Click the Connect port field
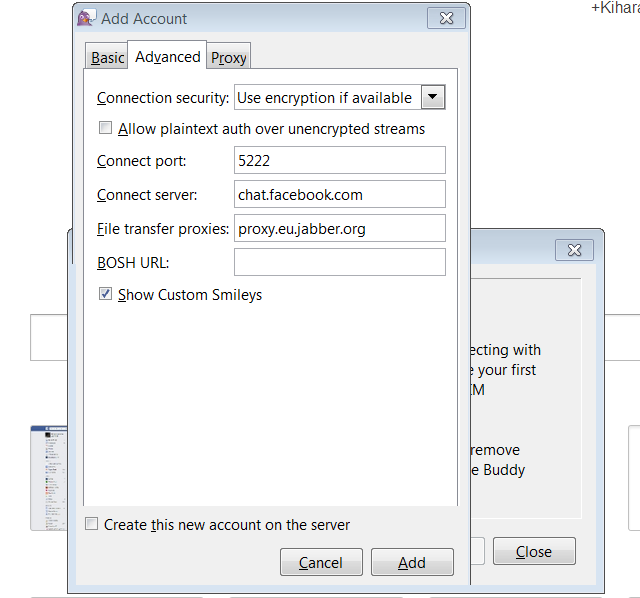This screenshot has width=640, height=598. coord(339,160)
